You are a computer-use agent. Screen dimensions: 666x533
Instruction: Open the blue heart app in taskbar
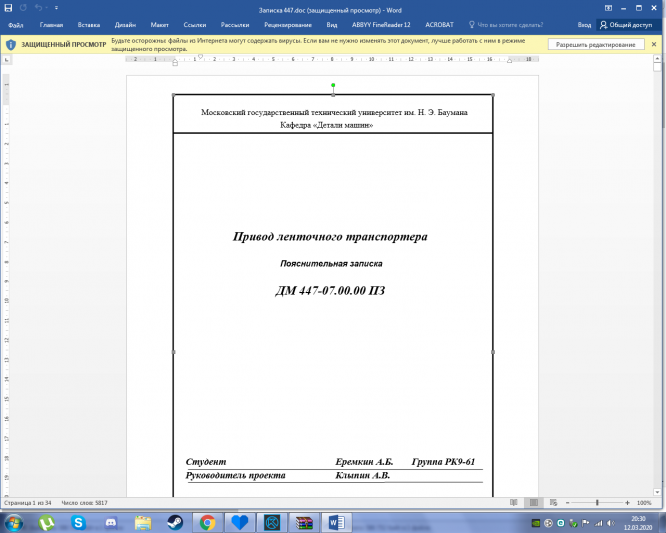tap(240, 522)
